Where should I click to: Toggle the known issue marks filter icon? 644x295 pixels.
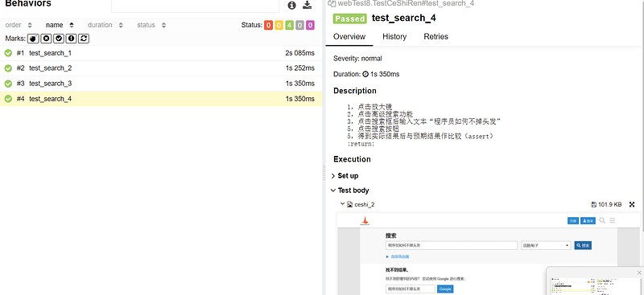pyautogui.click(x=72, y=39)
